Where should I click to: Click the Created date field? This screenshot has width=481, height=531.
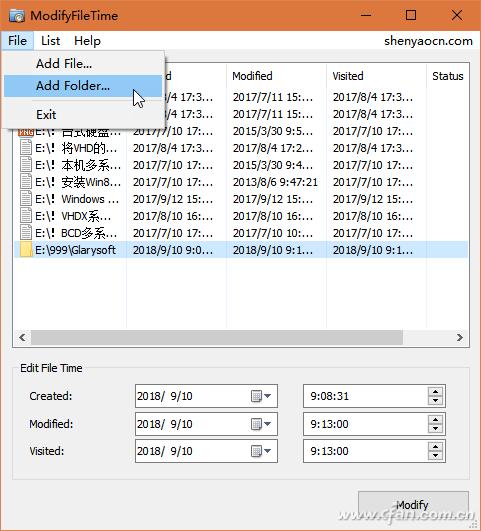[206, 396]
